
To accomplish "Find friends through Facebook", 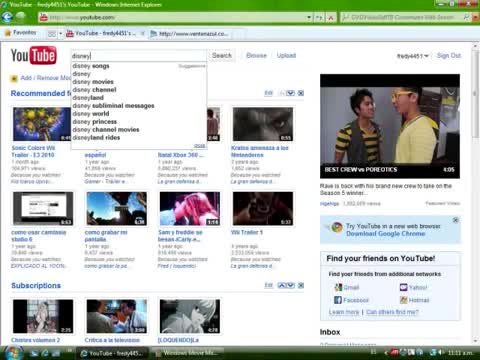I will (x=351, y=300).
